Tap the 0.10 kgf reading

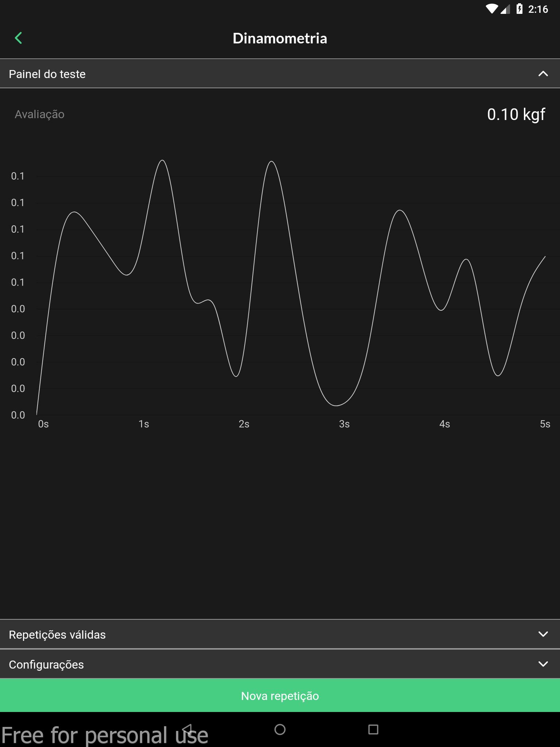(516, 115)
